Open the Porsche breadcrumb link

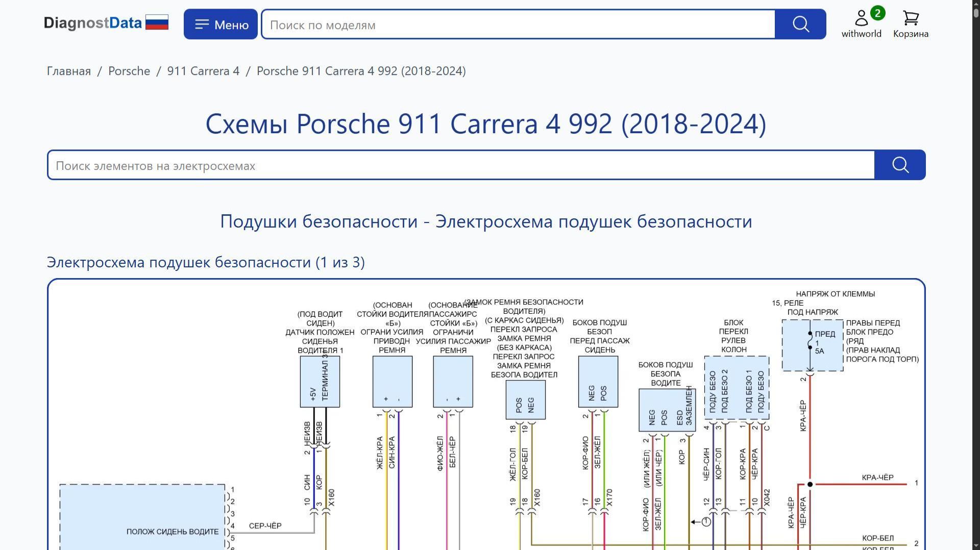tap(129, 71)
